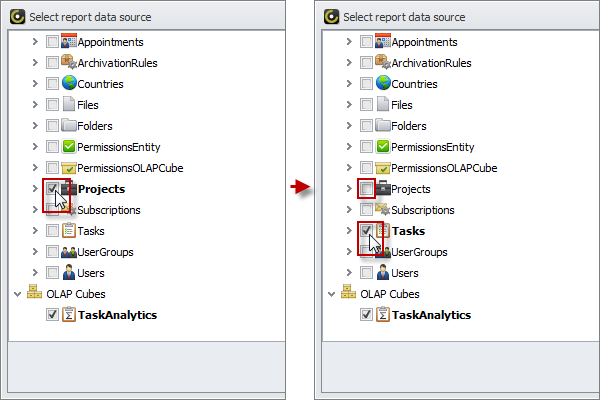Click the Appointments calendar icon in left panel
Viewport: 600px width, 400px height.
[69, 42]
